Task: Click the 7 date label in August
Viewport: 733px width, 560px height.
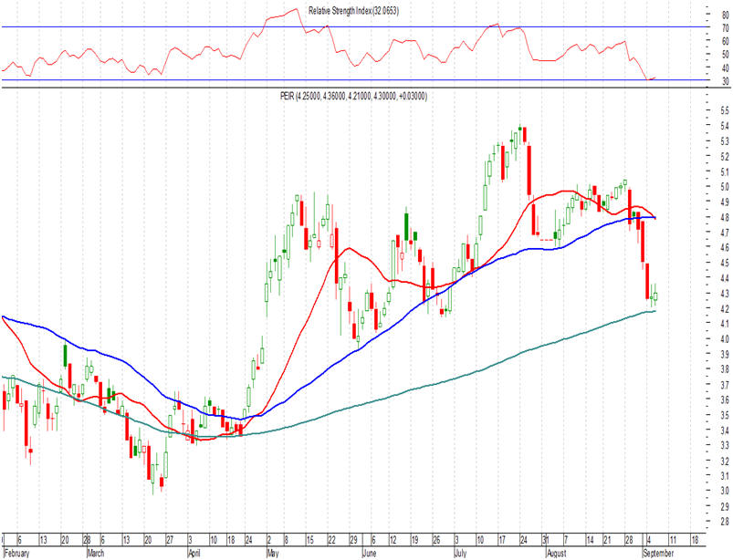Action: 566,540
